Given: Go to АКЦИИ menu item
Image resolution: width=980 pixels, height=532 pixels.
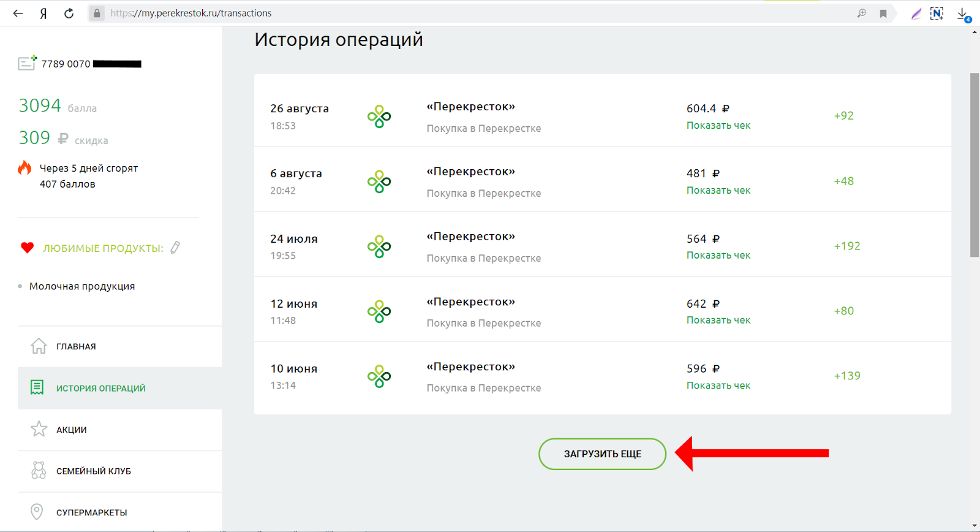Looking at the screenshot, I should [x=120, y=430].
